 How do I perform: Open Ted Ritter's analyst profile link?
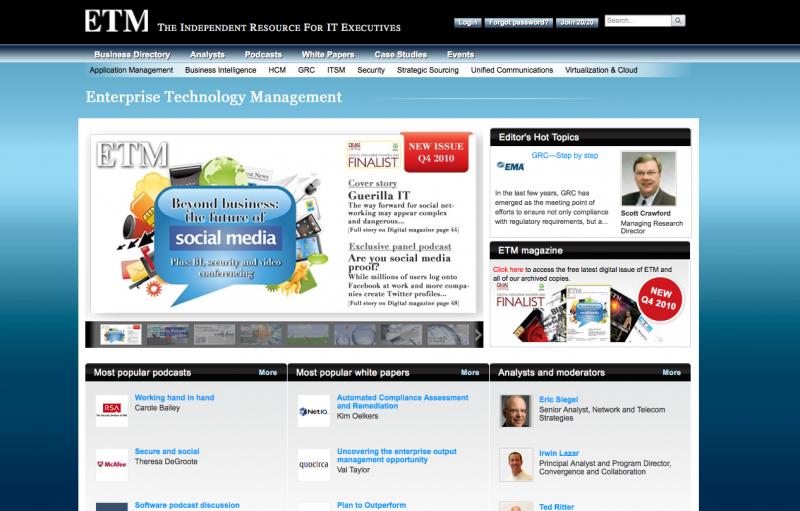pyautogui.click(x=557, y=507)
